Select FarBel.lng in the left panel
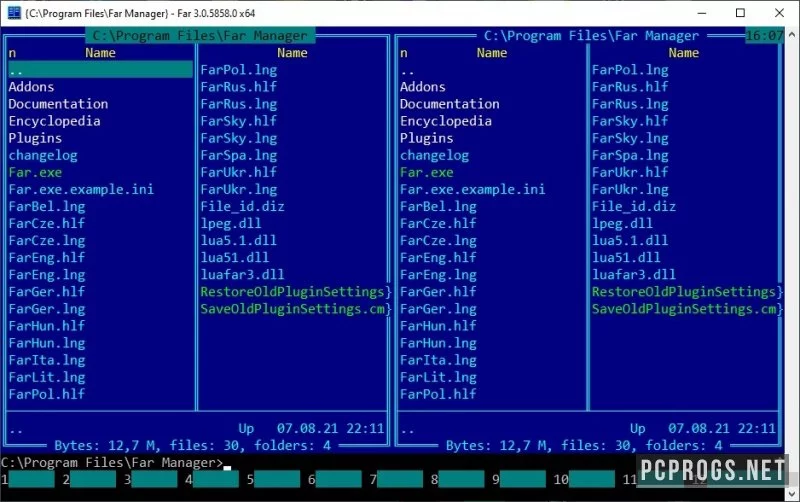 [x=47, y=207]
